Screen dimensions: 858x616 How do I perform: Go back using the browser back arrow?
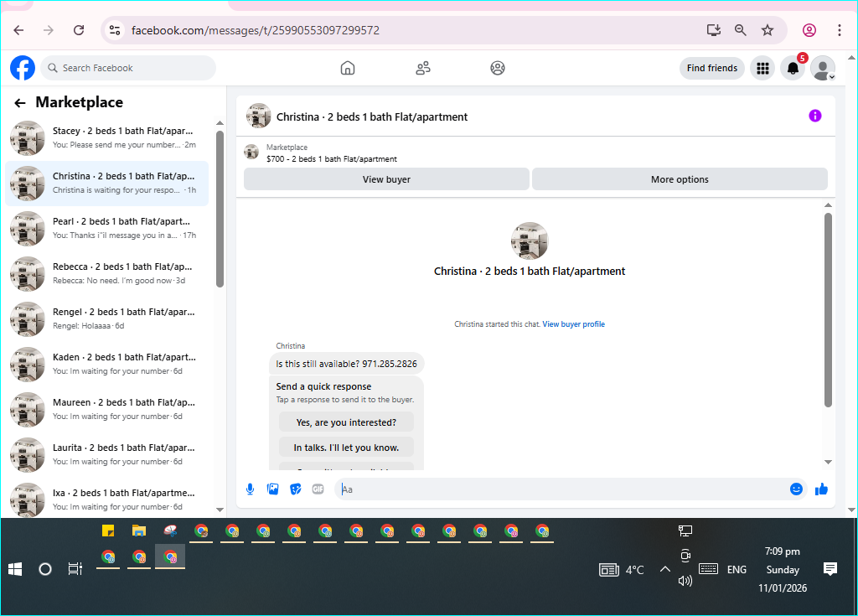(18, 30)
